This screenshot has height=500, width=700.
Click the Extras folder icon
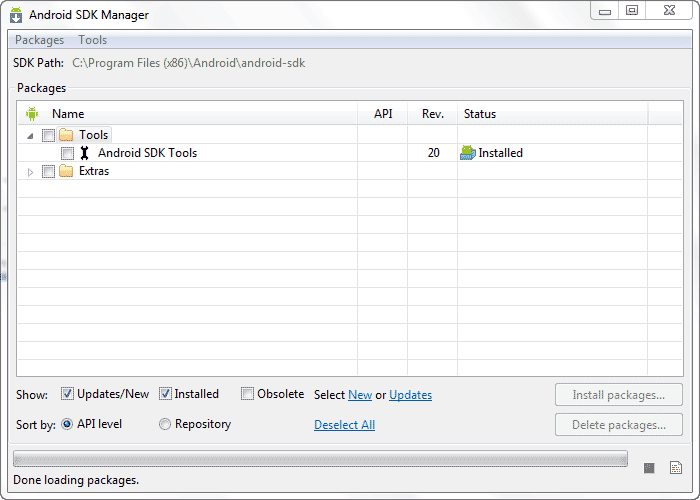(66, 171)
